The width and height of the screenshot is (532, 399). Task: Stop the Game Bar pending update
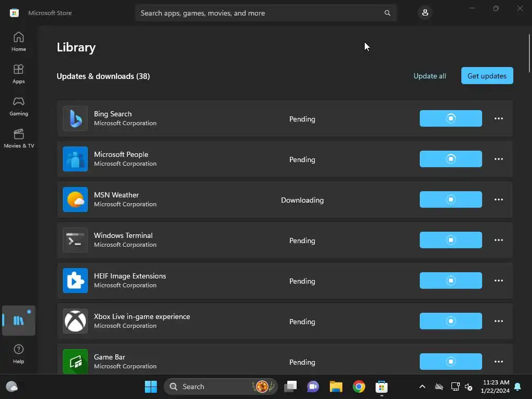click(x=450, y=362)
